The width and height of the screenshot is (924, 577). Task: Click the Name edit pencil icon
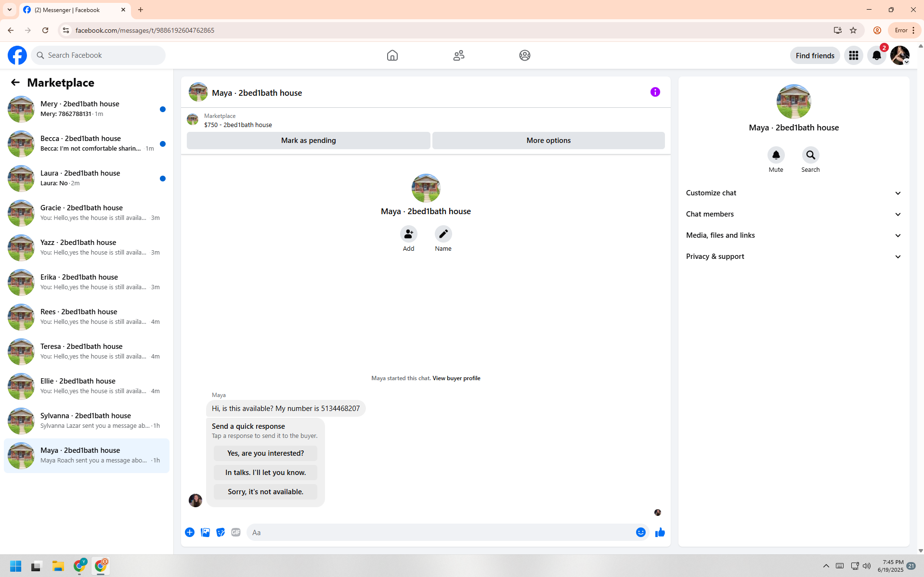tap(443, 234)
